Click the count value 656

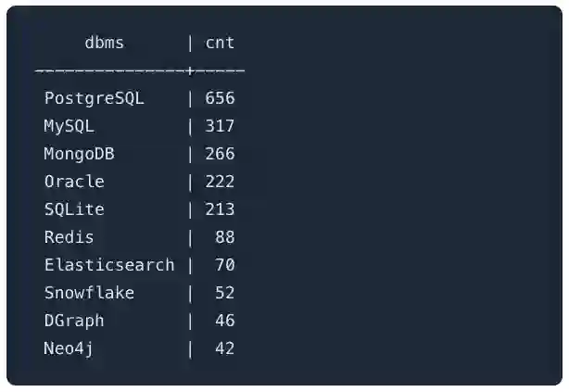coord(220,98)
